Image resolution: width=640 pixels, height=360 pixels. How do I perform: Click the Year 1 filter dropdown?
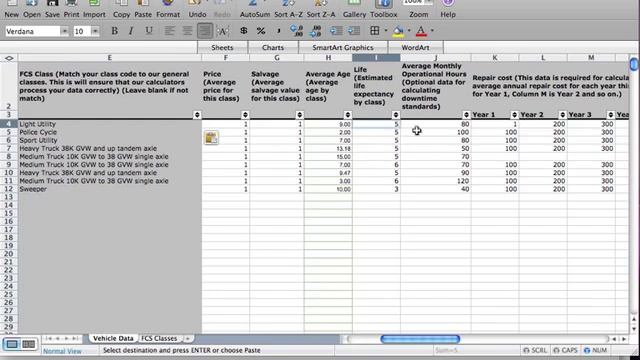point(514,115)
